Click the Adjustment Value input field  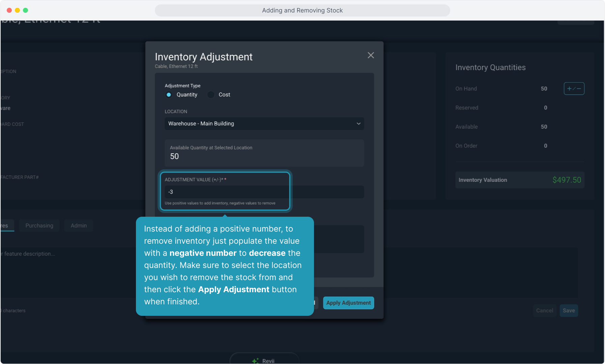(x=226, y=192)
